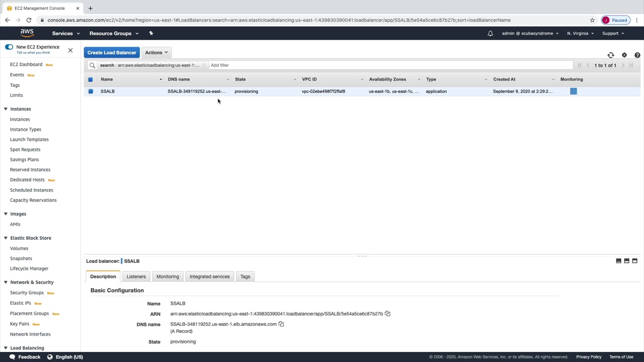Open the Actions dropdown
The image size is (644, 362).
pos(156,52)
